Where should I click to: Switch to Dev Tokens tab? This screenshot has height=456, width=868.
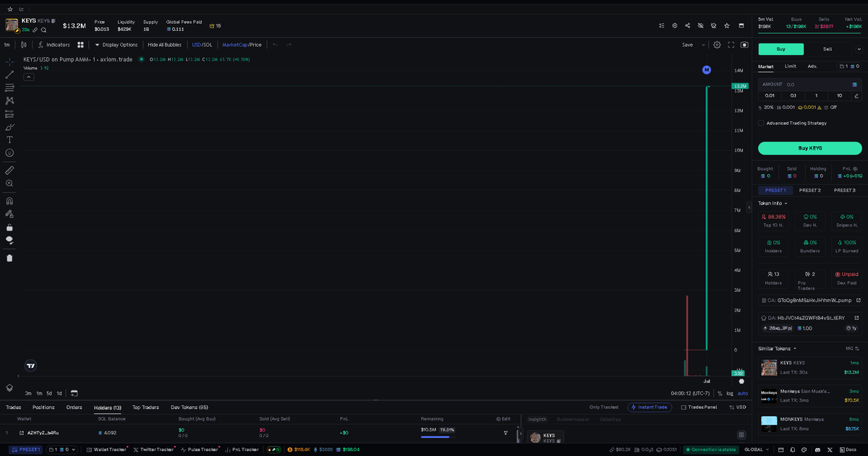[190, 408]
